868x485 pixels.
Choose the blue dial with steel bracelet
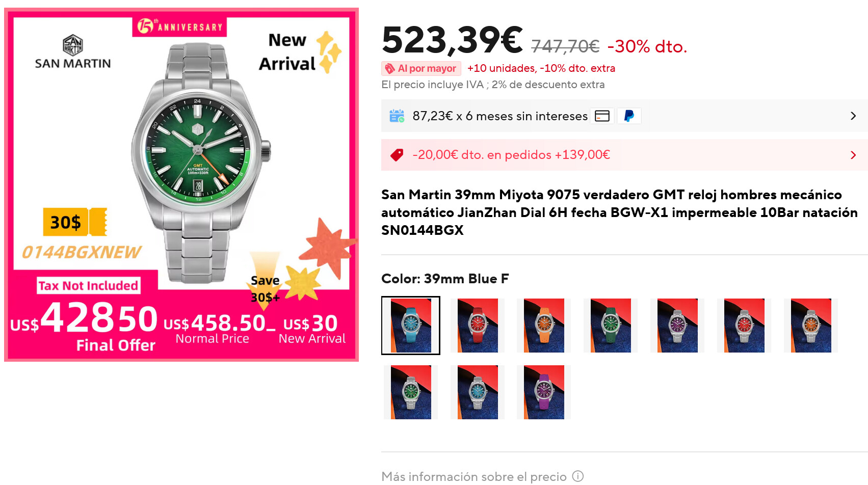478,392
